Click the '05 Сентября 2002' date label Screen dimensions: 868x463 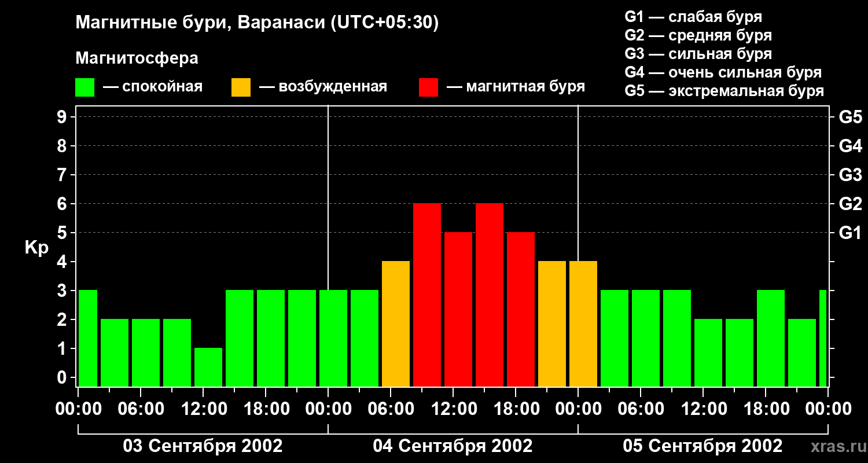click(703, 446)
